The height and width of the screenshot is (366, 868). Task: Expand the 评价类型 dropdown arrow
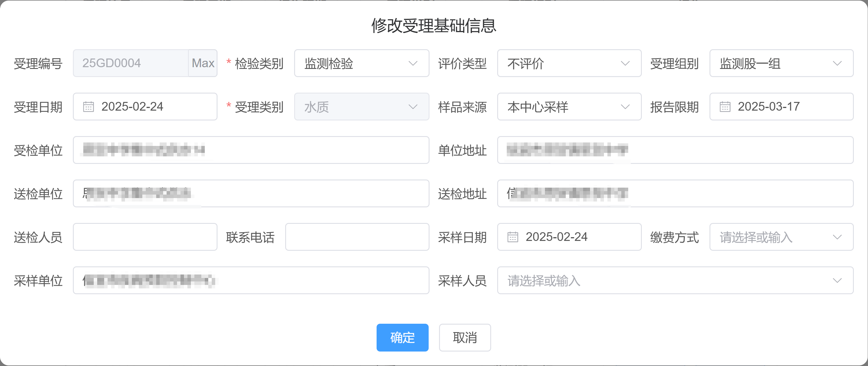point(625,63)
